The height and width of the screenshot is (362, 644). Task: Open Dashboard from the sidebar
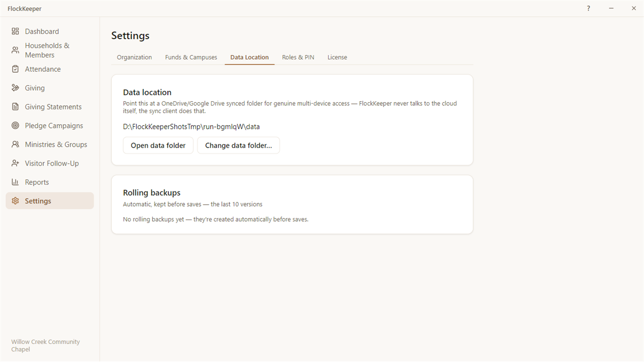[x=50, y=31]
